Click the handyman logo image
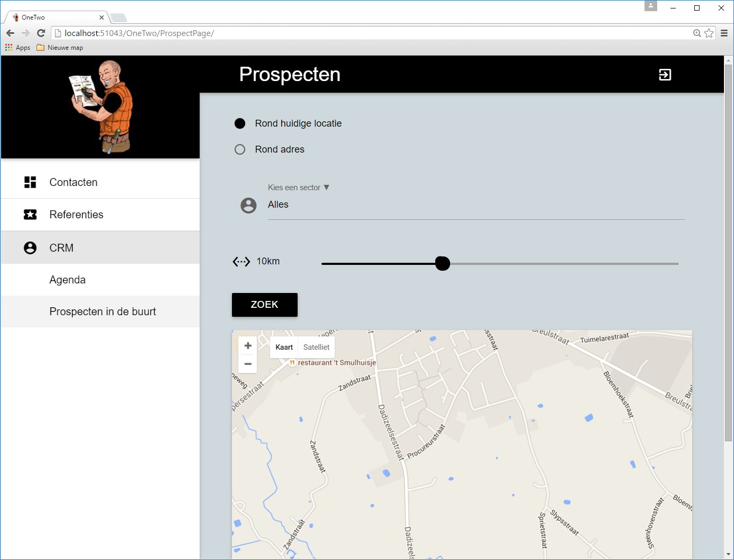Screen dimensions: 734x560 click(x=101, y=106)
